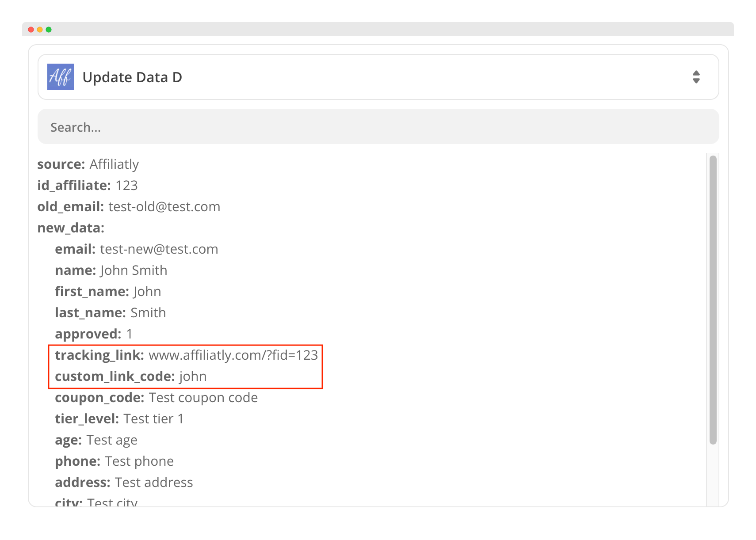Click the vertical scrollbar thumb

click(713, 300)
